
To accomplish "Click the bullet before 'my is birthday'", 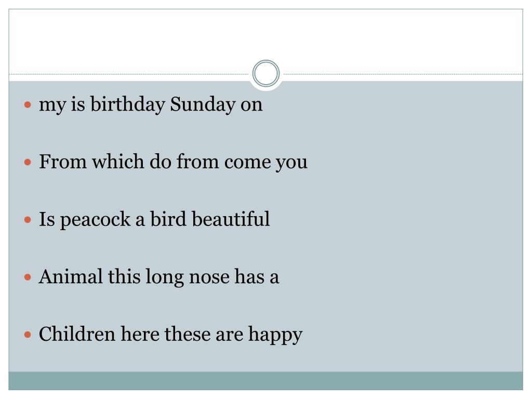I will [28, 105].
